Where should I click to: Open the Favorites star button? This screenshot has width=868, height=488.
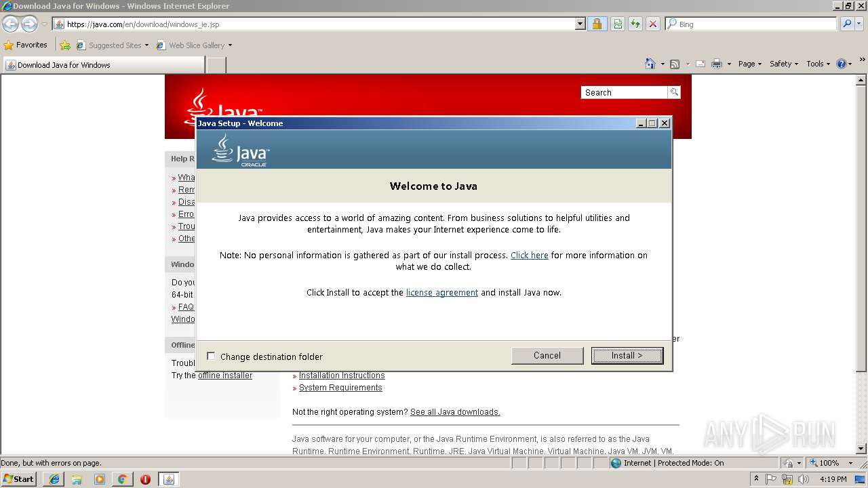tap(26, 45)
